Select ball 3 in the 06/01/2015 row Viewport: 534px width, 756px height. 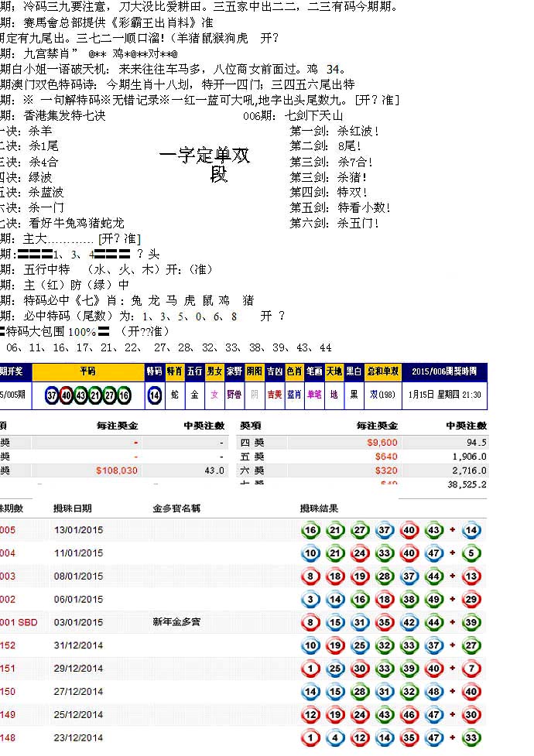tap(310, 599)
